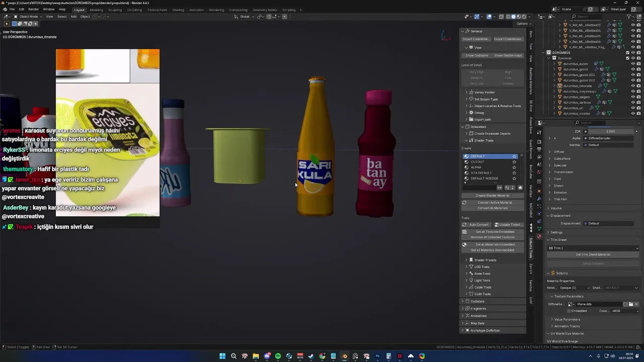Screen dimensions: 644x362
Task: Click the outliner Search field
Action: [x=590, y=17]
